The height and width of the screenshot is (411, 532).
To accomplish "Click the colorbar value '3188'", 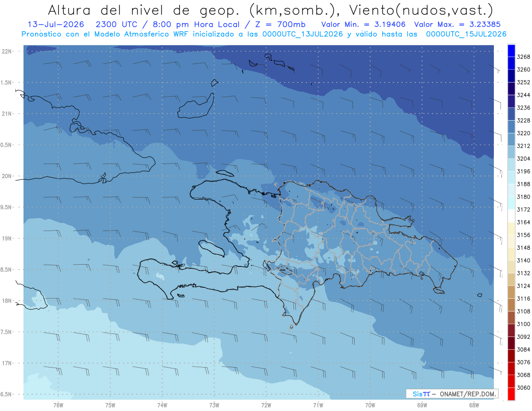I will 524,184.
